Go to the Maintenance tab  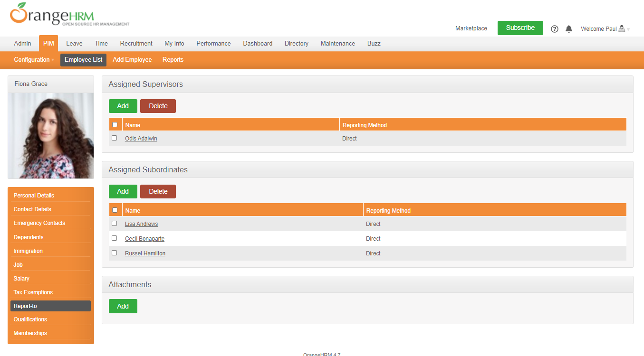tap(338, 43)
